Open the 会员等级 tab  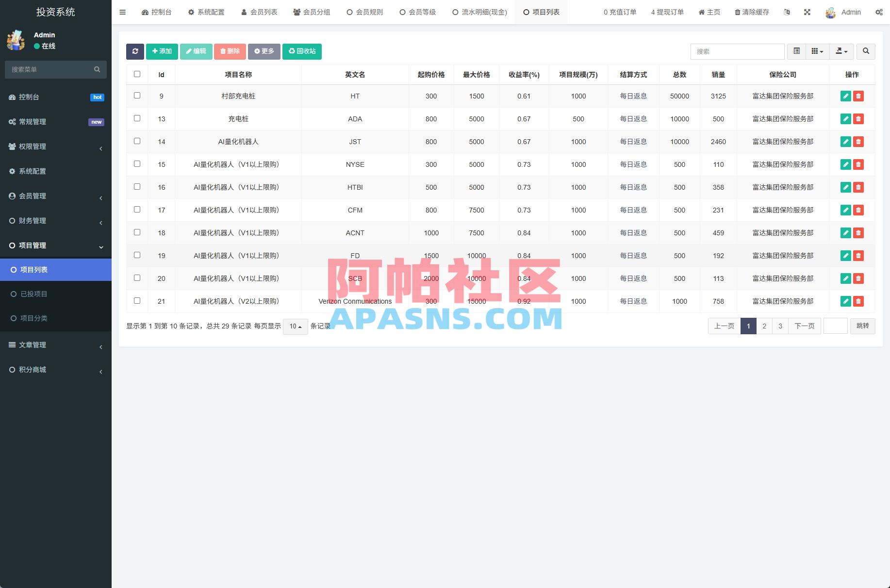417,12
